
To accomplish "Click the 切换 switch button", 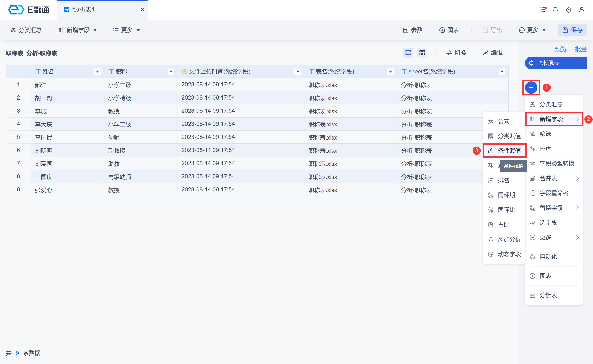I will point(456,53).
